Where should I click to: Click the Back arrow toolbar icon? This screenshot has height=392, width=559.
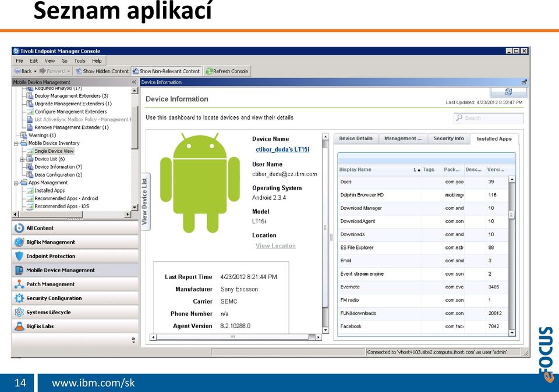pyautogui.click(x=17, y=71)
